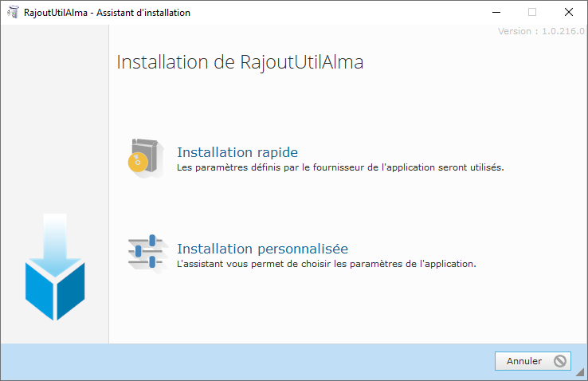Click the cancel circle icon on Annuler
The height and width of the screenshot is (381, 588).
coord(560,361)
